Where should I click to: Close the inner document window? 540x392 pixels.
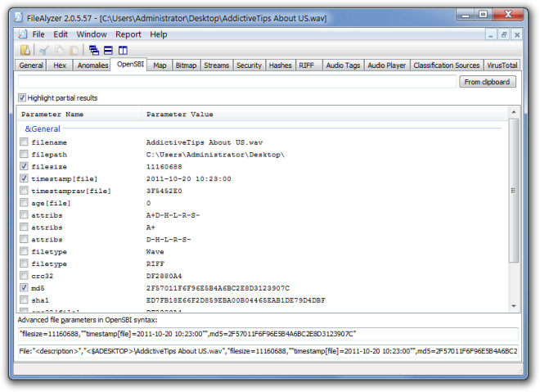point(517,34)
